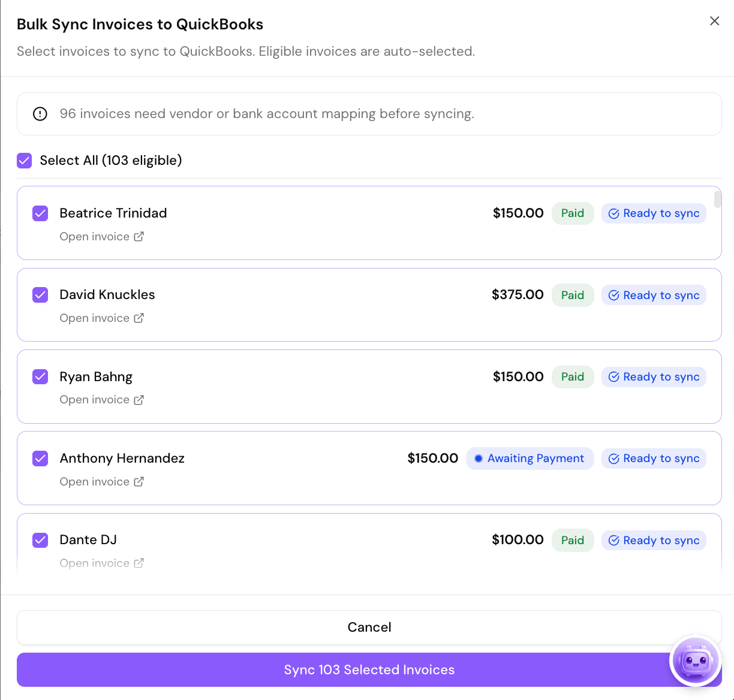Deselect Dante DJ's invoice

[x=40, y=540]
